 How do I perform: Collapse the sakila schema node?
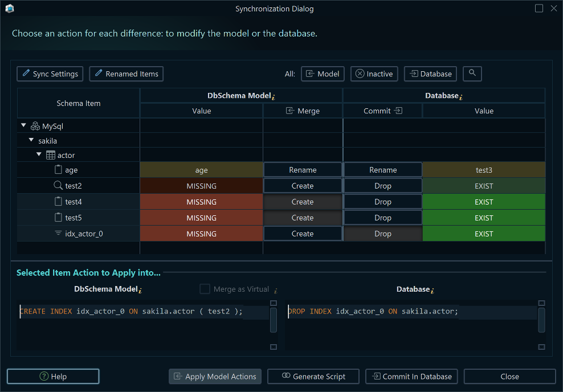tap(31, 140)
